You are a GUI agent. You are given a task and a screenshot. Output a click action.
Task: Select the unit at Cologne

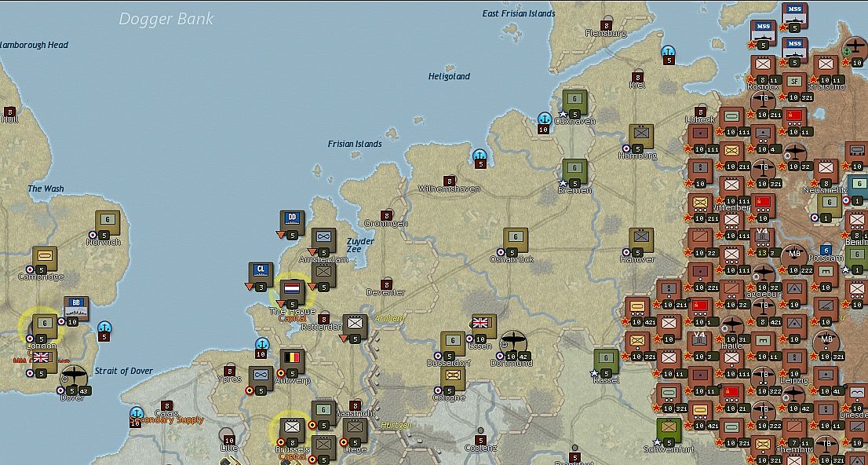click(452, 378)
